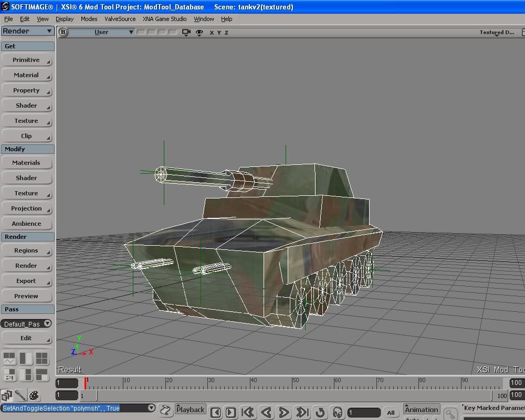The width and height of the screenshot is (525, 420).
Task: Open the script editor scroll icon
Action: 165,410
